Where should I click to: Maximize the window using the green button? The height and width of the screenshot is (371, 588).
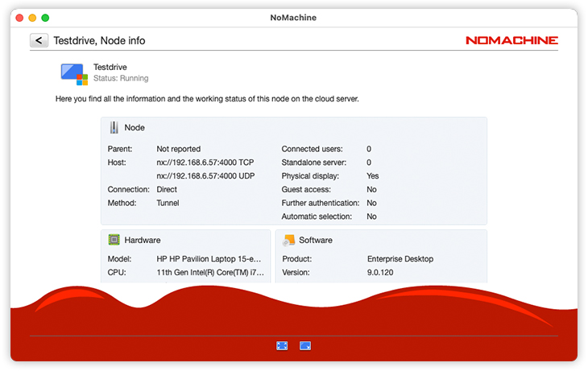[45, 18]
